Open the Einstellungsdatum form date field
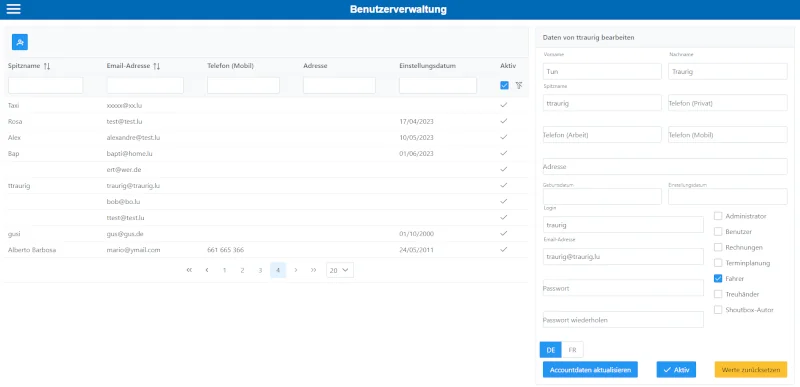800x387 pixels. pos(728,196)
